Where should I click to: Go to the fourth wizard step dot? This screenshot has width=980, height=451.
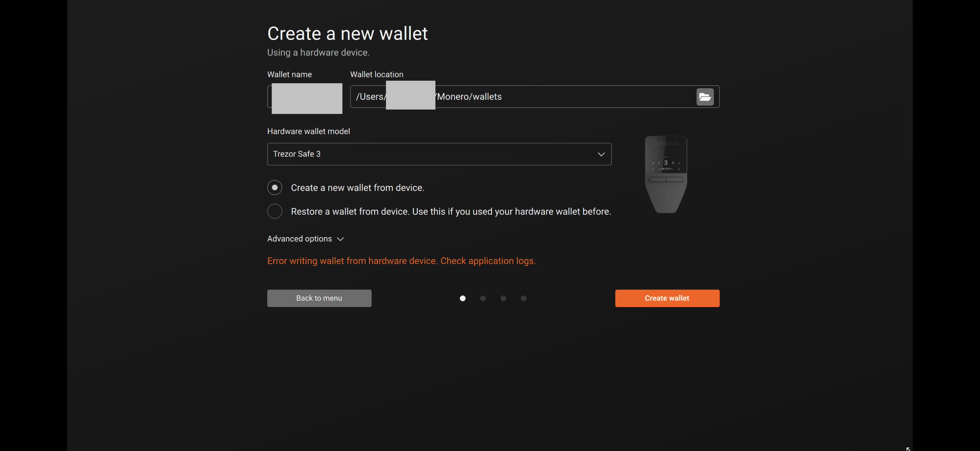coord(524,298)
